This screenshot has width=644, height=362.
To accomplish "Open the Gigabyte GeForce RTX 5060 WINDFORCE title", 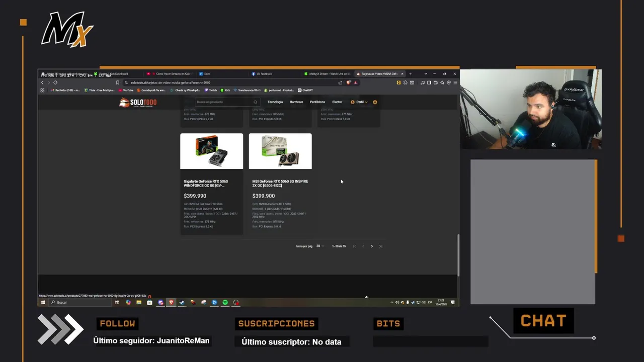I will 206,184.
